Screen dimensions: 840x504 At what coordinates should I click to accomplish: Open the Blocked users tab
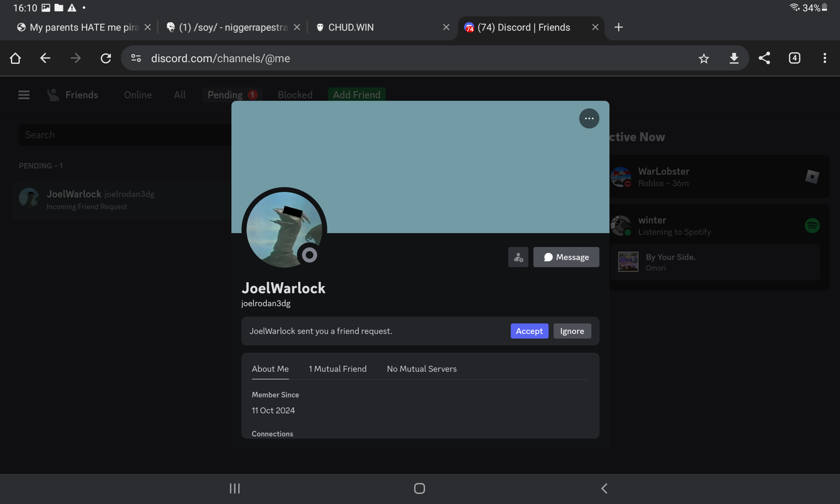295,95
